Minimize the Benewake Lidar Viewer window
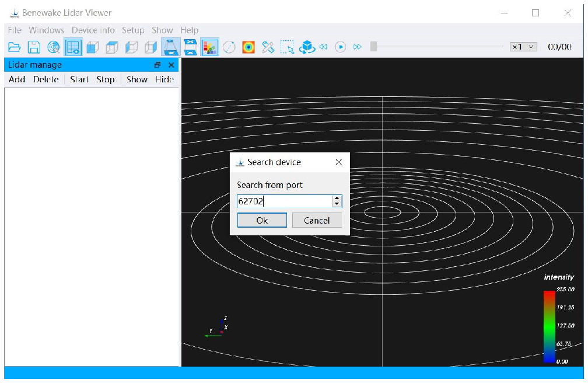Screen dimensions: 588x383 (505, 13)
